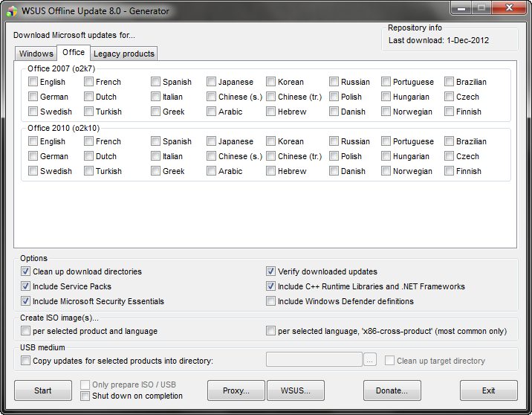Enable Dutch for Office 2007
Screen dimensions: 532x415
tap(88, 97)
